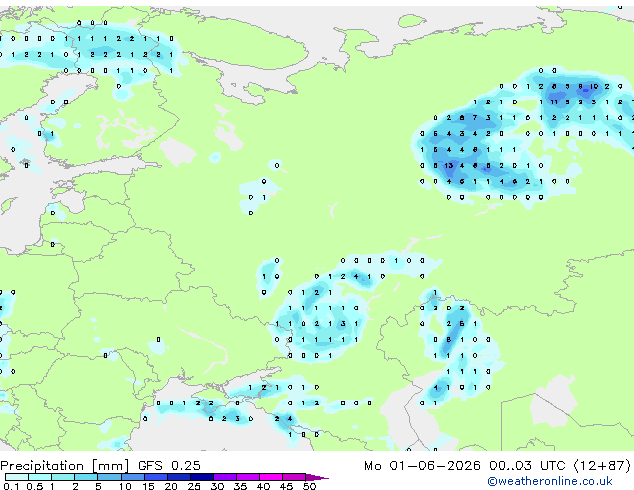634x490 pixels.
Task: Click the '0.1' legend scale label
Action: 9,486
